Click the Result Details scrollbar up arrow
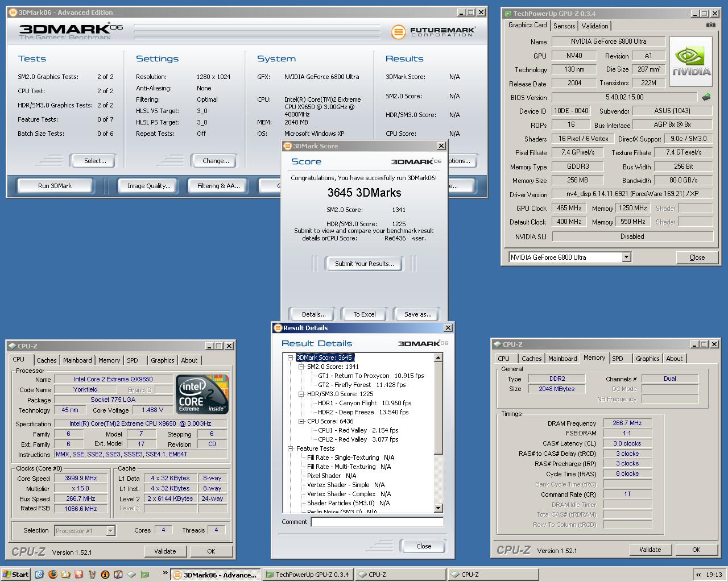Screen dimensions: 728x582 [x=438, y=357]
